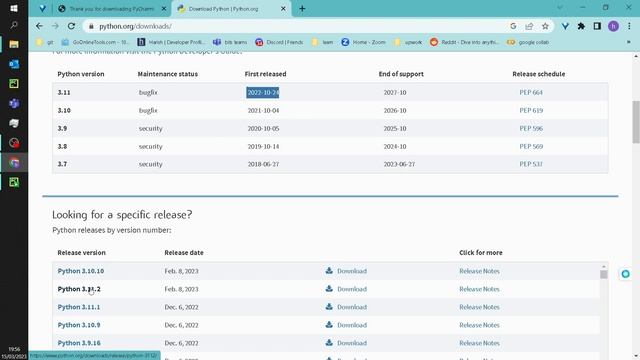
Task: Click the download icon for Python 3.10.9
Action: [329, 325]
